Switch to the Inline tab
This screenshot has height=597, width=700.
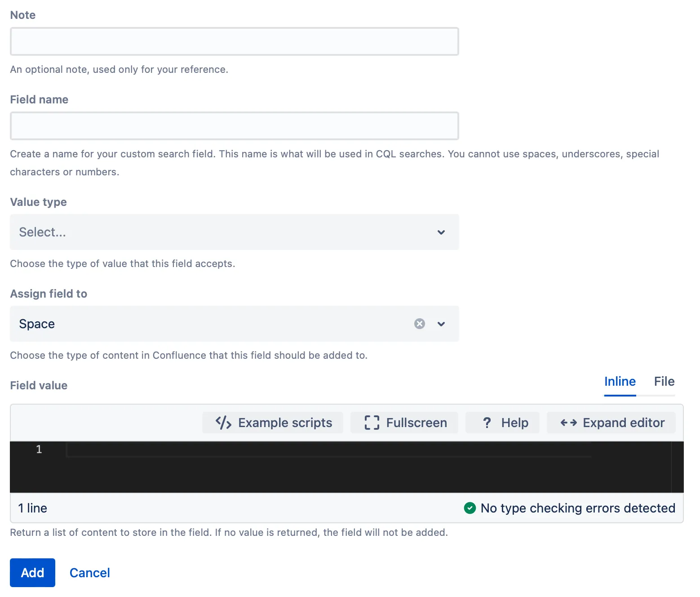pos(620,382)
